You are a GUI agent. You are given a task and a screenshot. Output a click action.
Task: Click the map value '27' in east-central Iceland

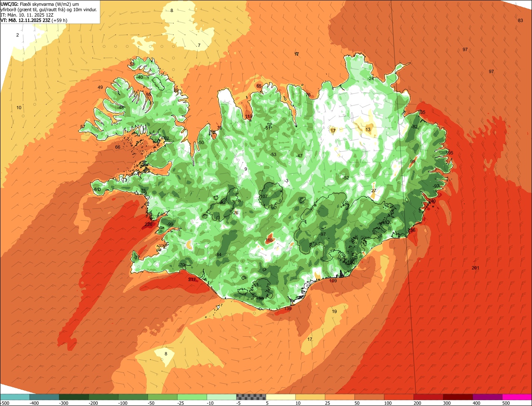(374, 191)
